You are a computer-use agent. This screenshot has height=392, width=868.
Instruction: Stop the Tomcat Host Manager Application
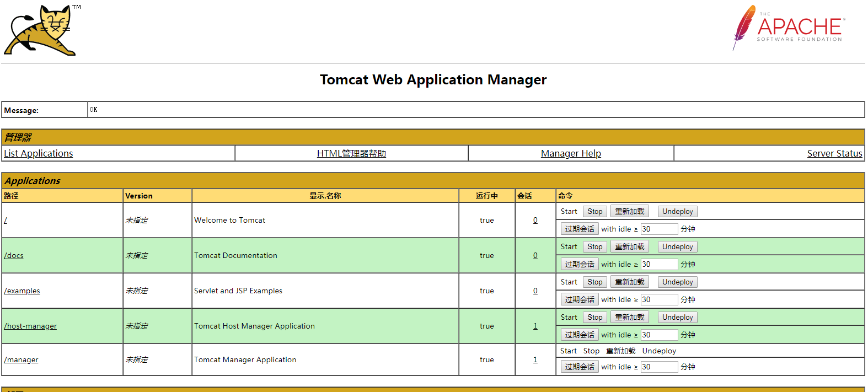pyautogui.click(x=595, y=317)
